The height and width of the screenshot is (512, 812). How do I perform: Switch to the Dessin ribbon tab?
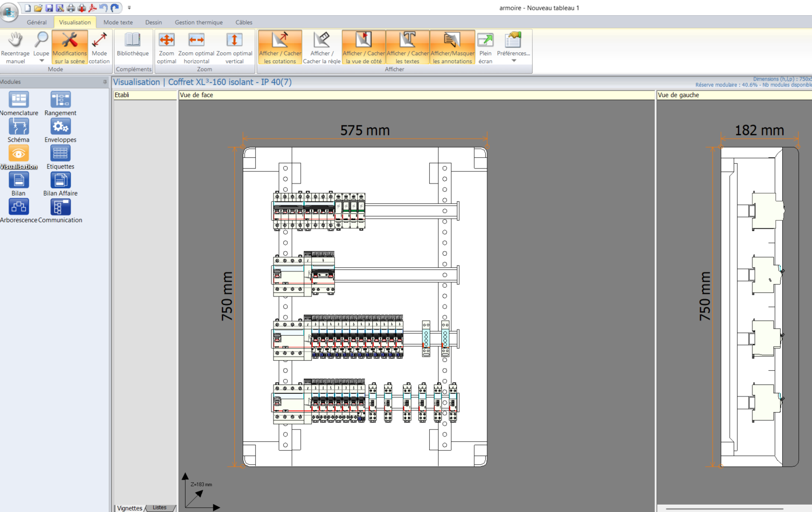point(153,22)
